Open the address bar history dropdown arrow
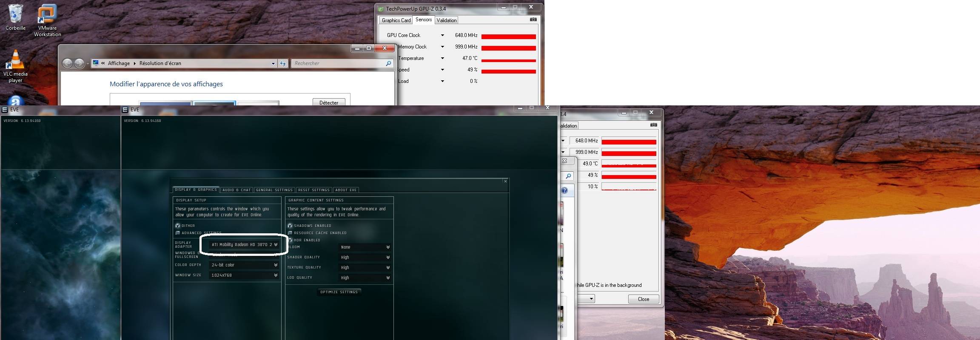Screen dimensions: 980x340 [273, 63]
